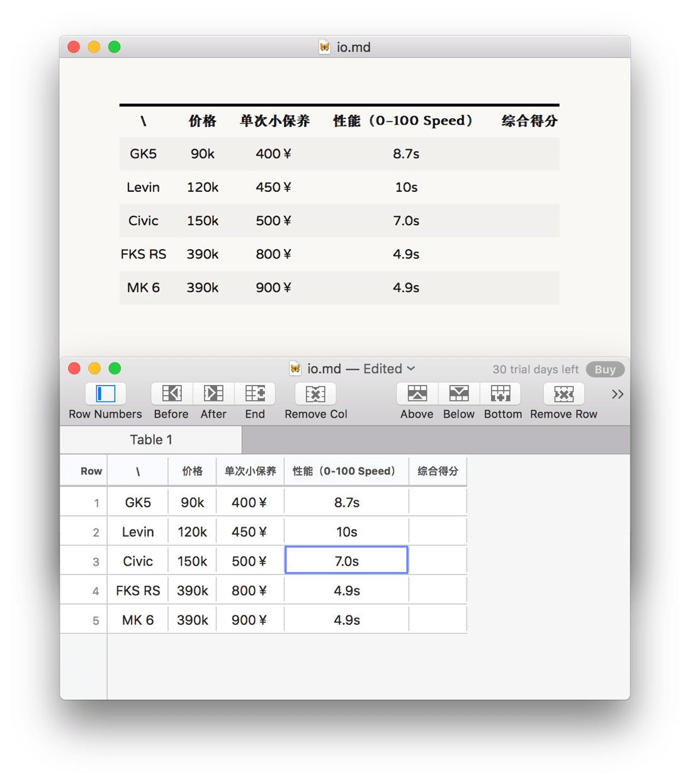Select the 800¥ cell in editor
690x784 pixels.
pyautogui.click(x=250, y=590)
